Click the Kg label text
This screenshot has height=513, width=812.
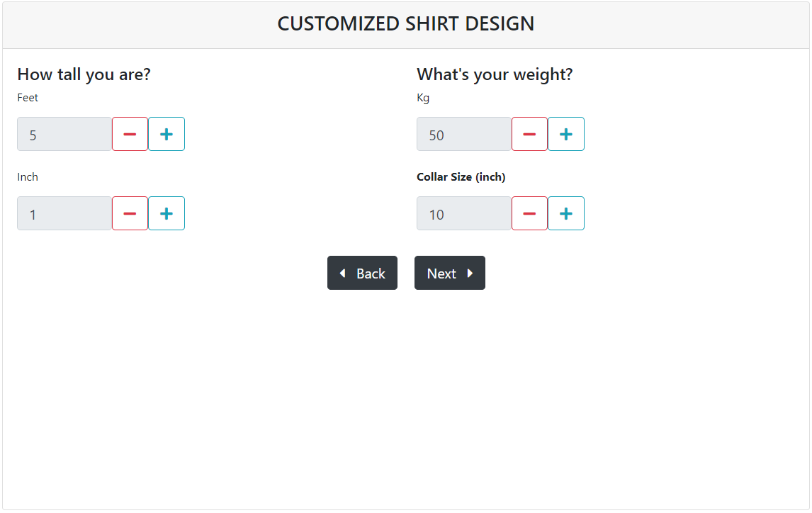tap(423, 98)
